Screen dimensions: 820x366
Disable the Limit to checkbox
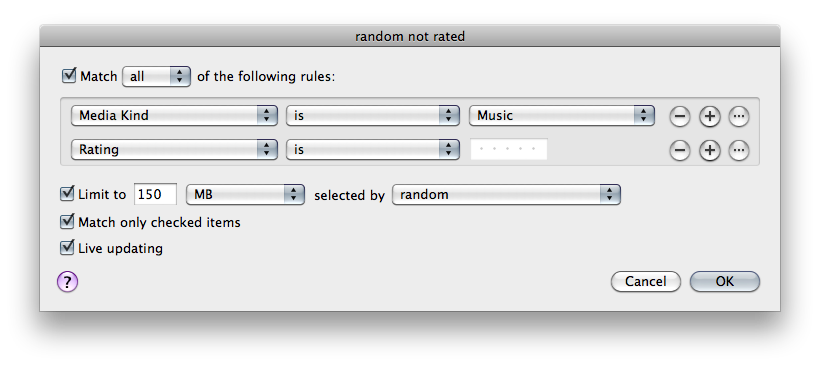[67, 193]
